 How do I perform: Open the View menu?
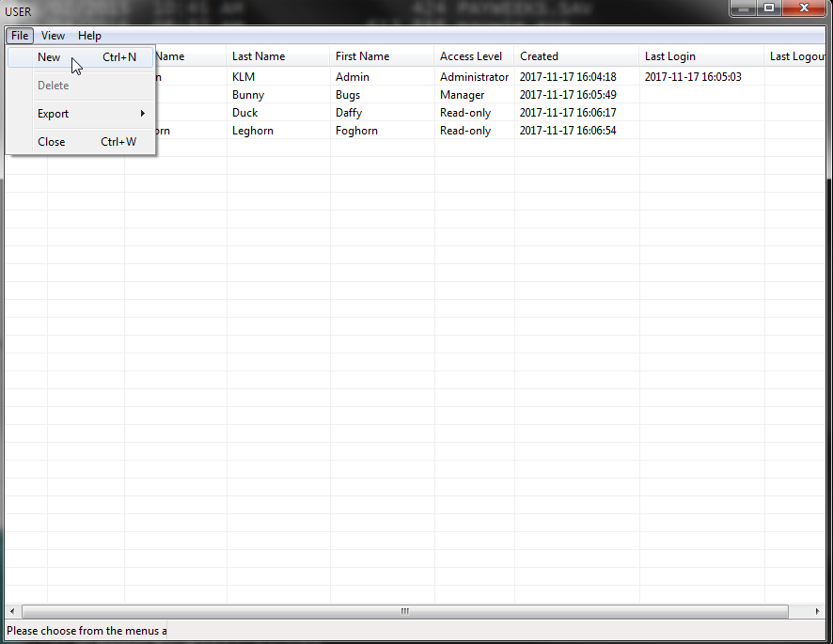pyautogui.click(x=53, y=36)
